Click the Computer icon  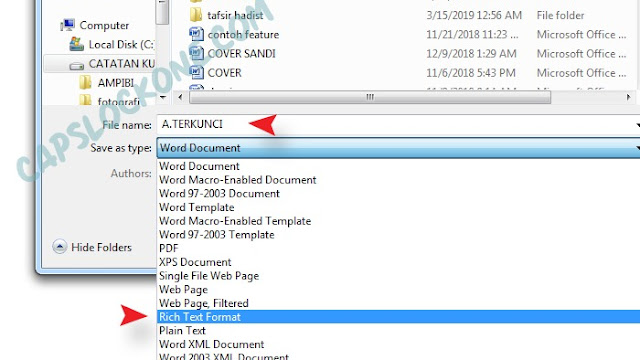(67, 25)
